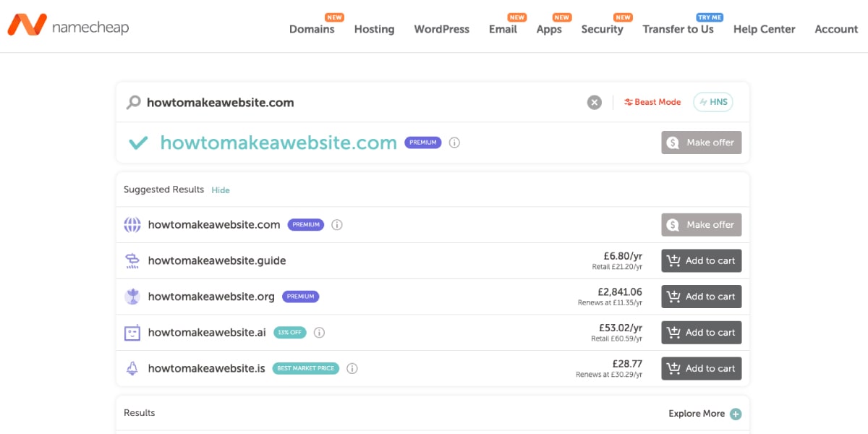Click the 13% OFF badge
The height and width of the screenshot is (434, 868).
point(289,333)
